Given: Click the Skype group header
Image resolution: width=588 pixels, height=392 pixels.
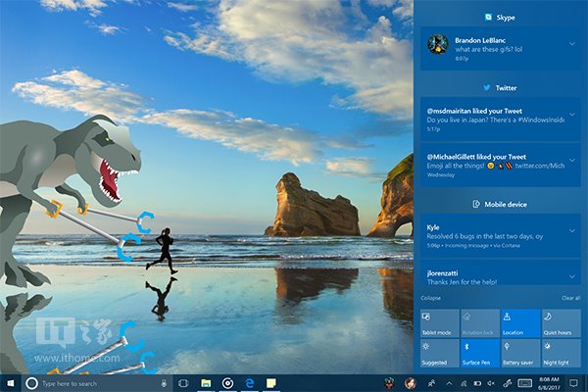Looking at the screenshot, I should click(x=500, y=18).
